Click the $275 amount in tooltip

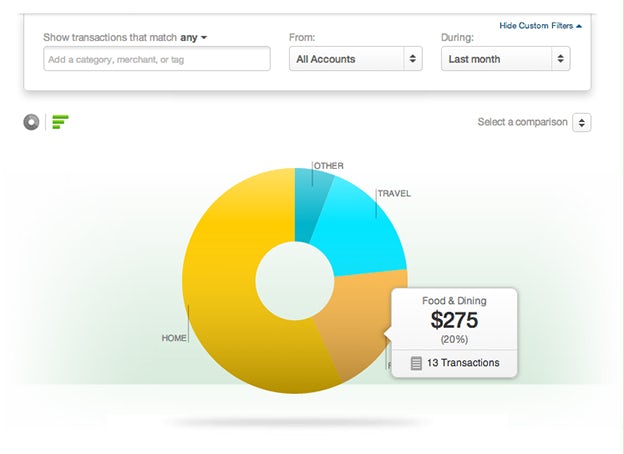click(x=454, y=320)
